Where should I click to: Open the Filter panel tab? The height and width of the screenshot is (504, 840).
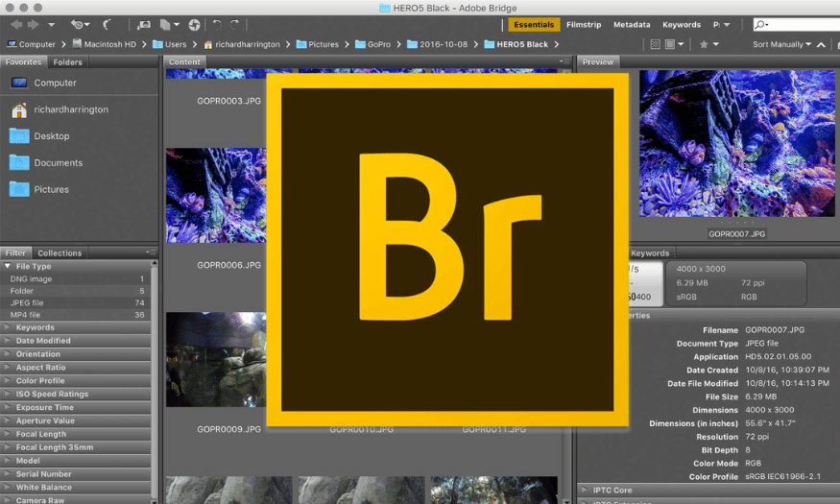point(15,252)
